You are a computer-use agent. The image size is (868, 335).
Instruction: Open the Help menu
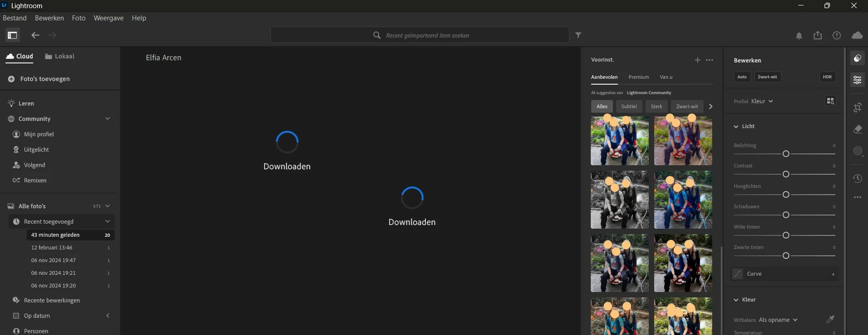click(139, 18)
